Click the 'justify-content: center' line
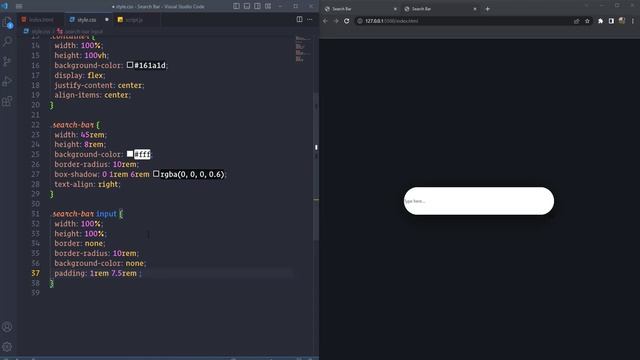Viewport: 640px width, 360px height. 99,85
